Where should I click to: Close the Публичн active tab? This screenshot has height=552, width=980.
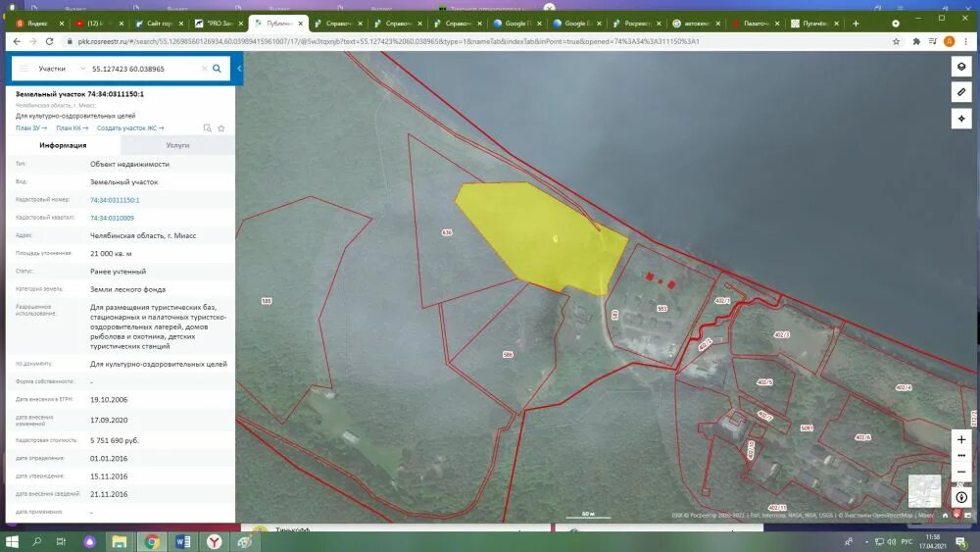click(301, 24)
